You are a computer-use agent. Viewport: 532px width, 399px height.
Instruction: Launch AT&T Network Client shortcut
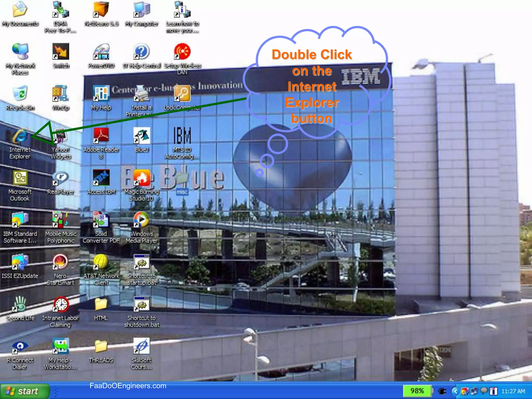pos(101,262)
